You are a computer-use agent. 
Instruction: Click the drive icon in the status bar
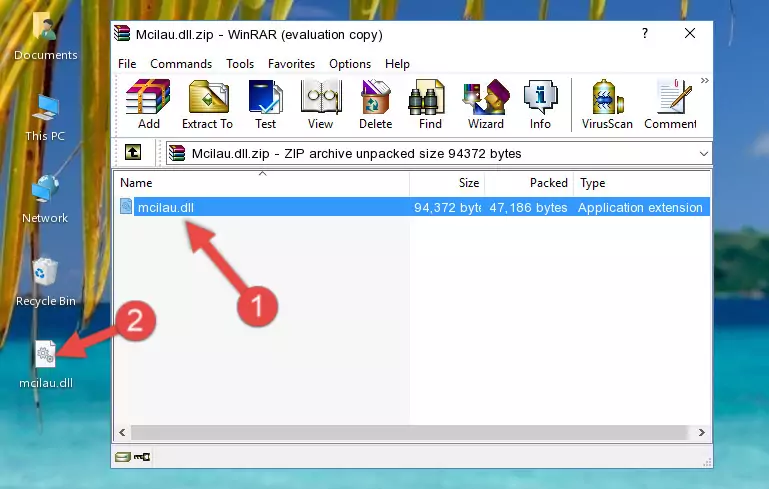(123, 457)
